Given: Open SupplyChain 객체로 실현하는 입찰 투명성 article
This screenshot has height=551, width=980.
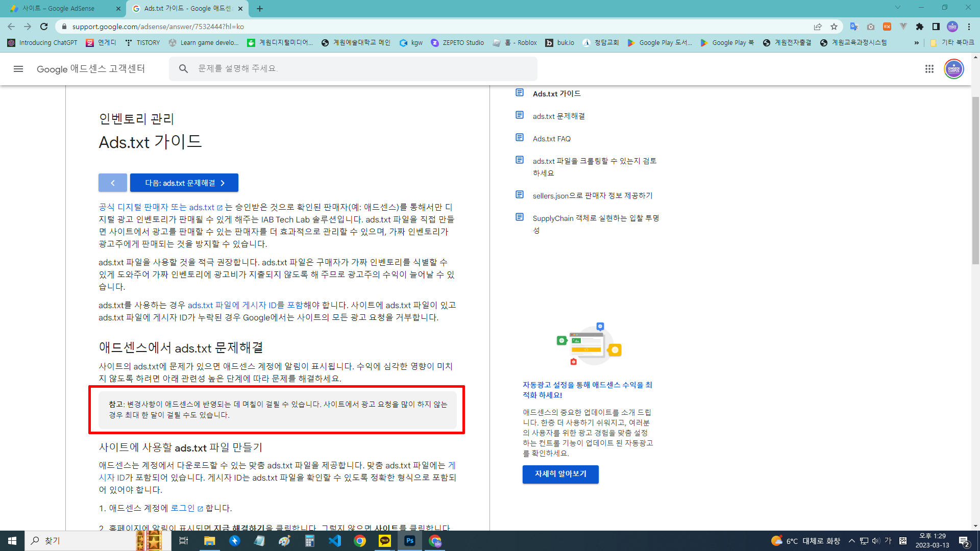Looking at the screenshot, I should tap(596, 224).
